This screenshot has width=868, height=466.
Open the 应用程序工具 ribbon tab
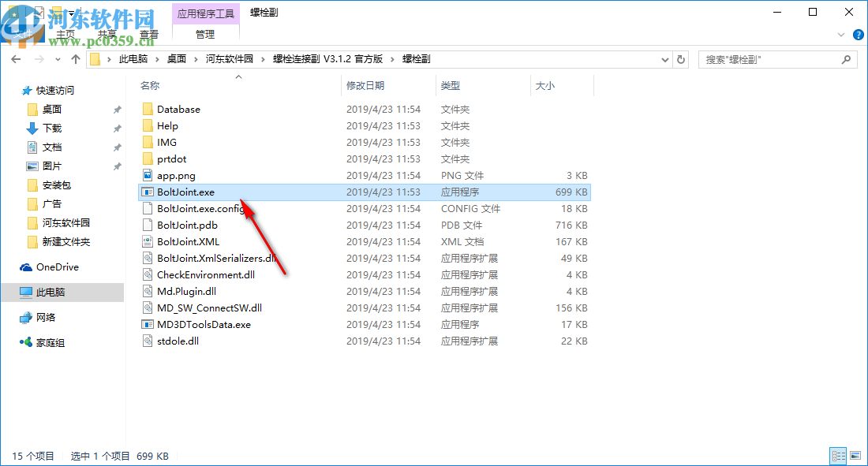tap(205, 14)
